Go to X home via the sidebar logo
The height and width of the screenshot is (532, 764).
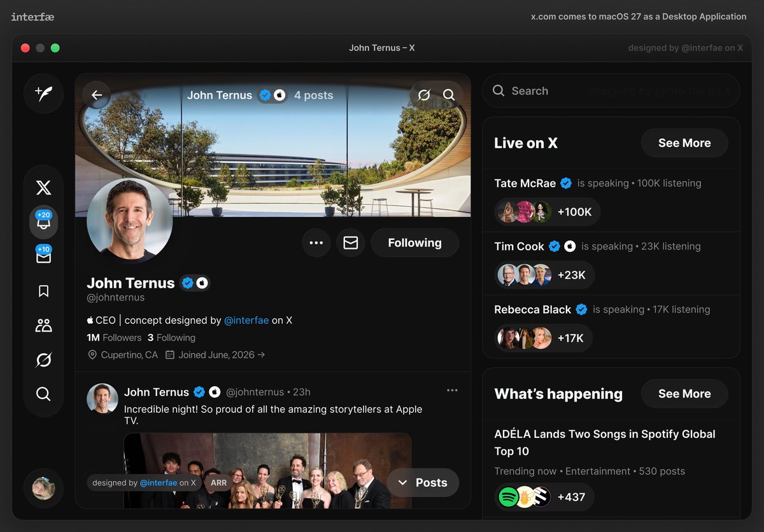tap(43, 188)
